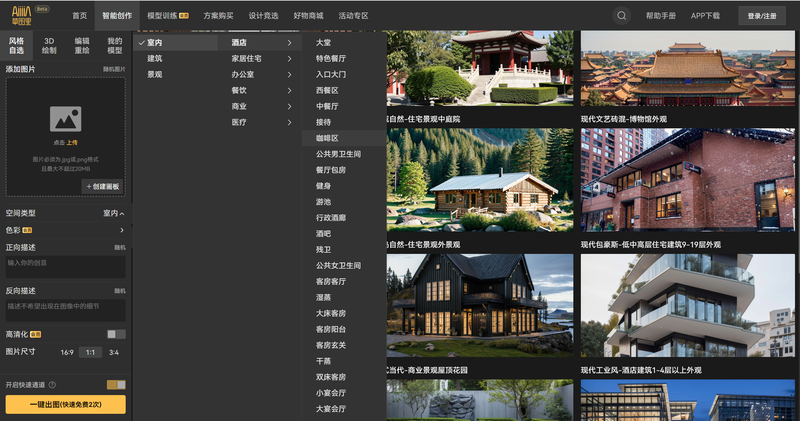
Task: Click 随机图片 link
Action: (114, 69)
